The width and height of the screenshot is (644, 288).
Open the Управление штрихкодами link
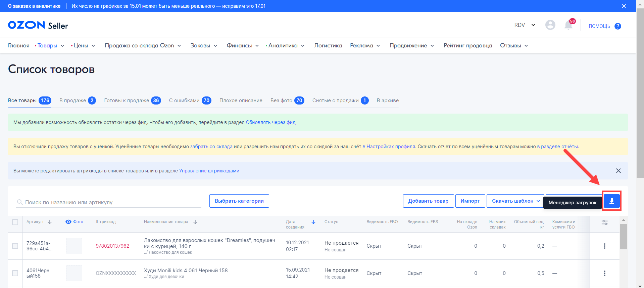point(209,171)
